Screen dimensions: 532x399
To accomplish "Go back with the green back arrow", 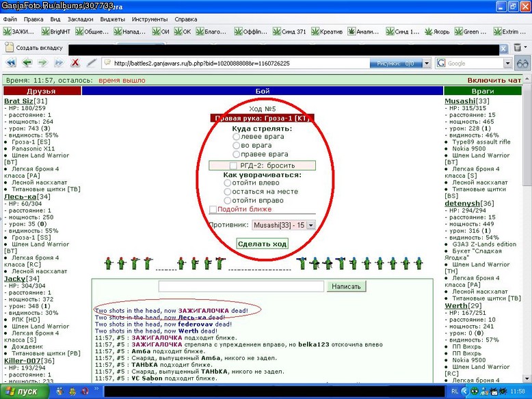I will click(x=27, y=63).
